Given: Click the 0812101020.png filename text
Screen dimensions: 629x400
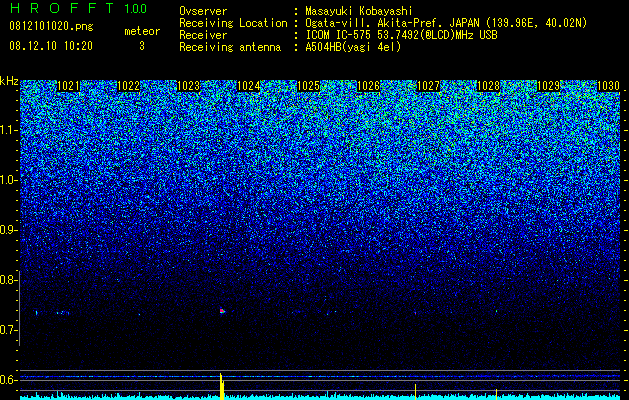Looking at the screenshot, I should 51,27.
